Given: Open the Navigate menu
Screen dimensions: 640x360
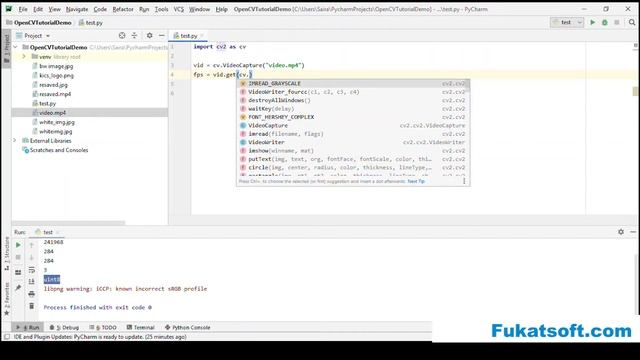Looking at the screenshot, I should click(77, 9).
